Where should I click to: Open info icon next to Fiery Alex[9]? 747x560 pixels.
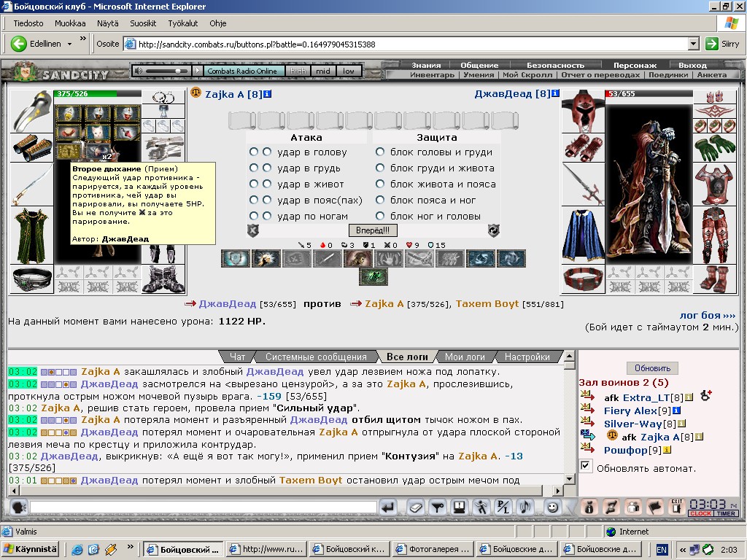click(676, 410)
